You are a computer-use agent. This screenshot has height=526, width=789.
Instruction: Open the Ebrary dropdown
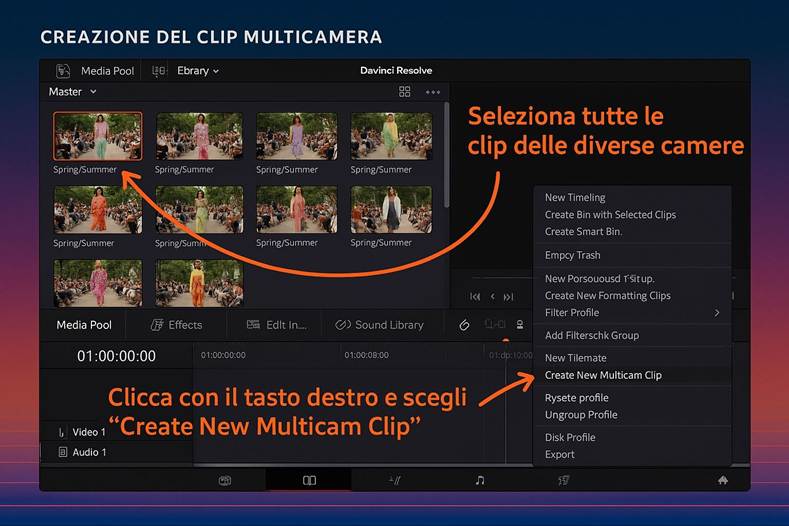pyautogui.click(x=198, y=71)
